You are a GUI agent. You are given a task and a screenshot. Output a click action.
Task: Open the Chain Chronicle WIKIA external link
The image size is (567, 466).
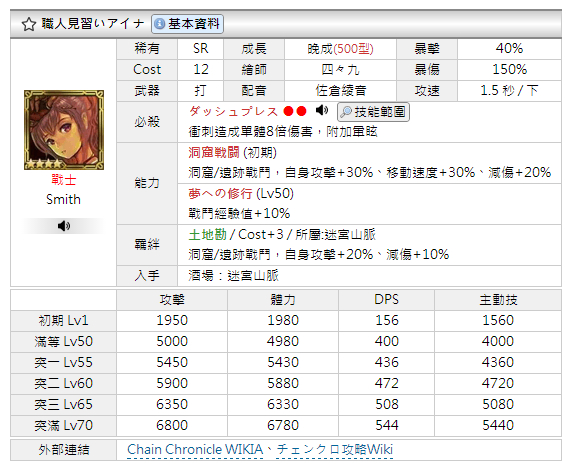pyautogui.click(x=195, y=449)
